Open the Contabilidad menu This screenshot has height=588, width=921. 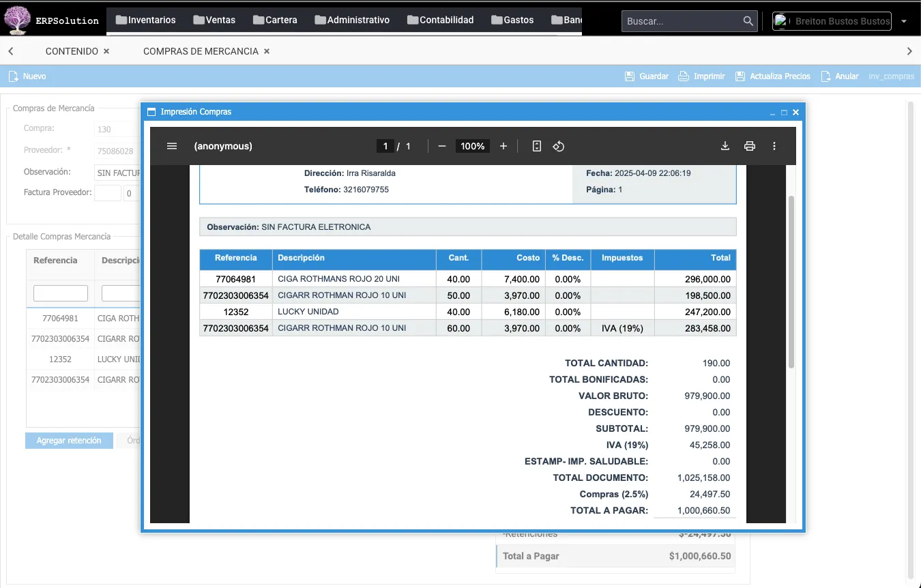click(440, 20)
